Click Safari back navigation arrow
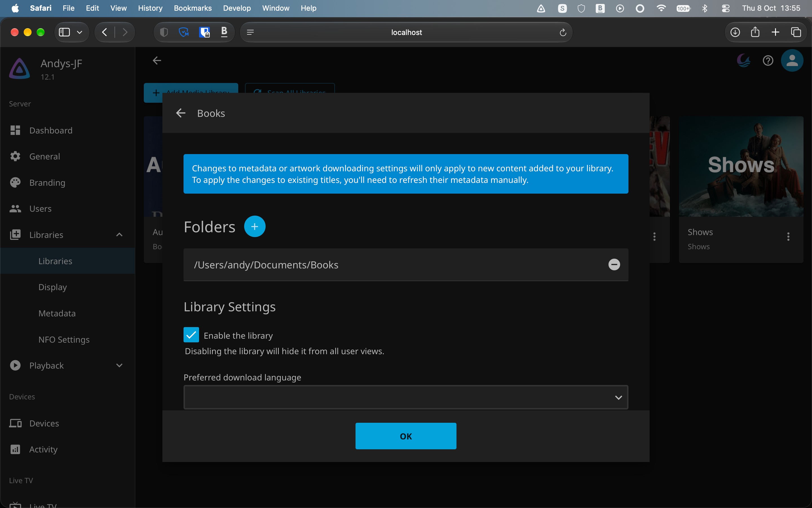812x508 pixels. 105,32
